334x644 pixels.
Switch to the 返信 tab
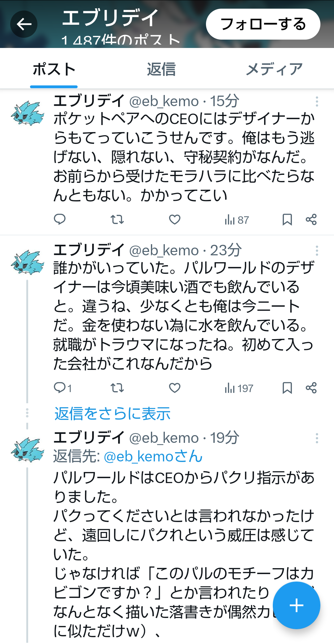point(161,69)
